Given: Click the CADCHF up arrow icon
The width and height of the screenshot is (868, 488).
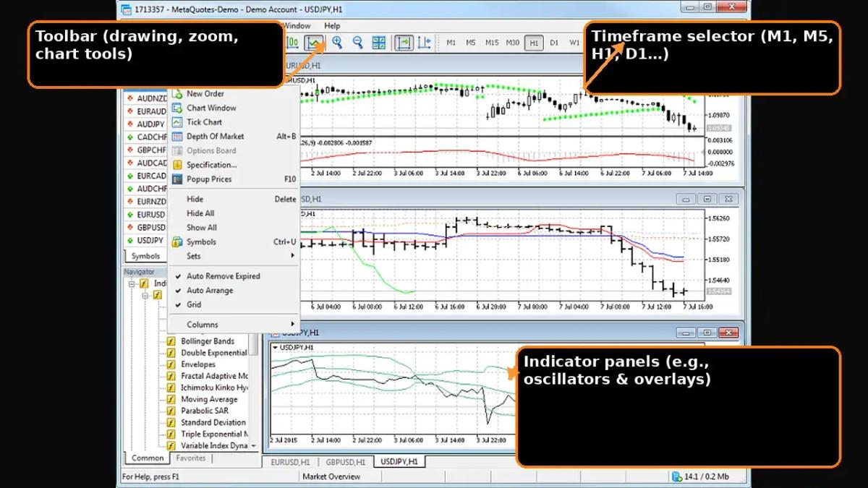Looking at the screenshot, I should click(130, 137).
